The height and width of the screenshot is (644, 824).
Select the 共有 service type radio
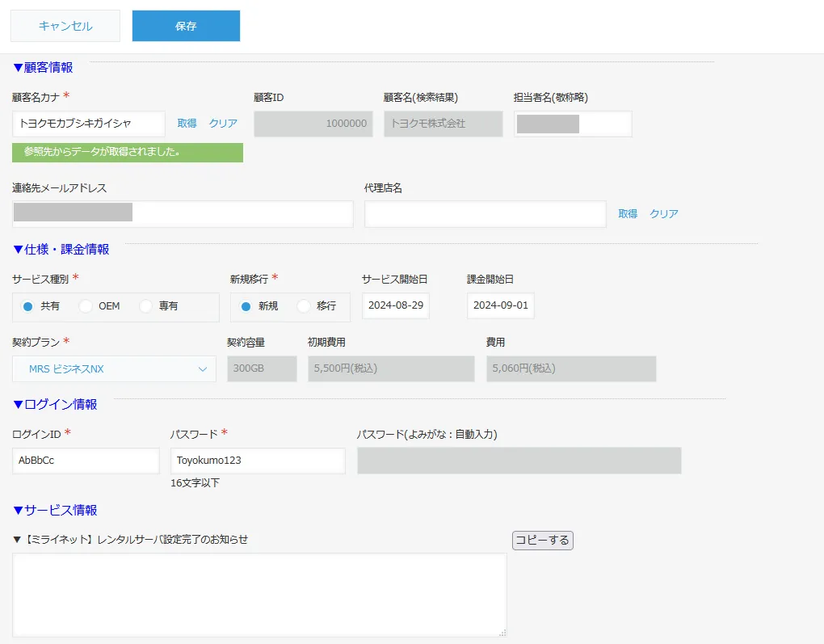click(28, 306)
